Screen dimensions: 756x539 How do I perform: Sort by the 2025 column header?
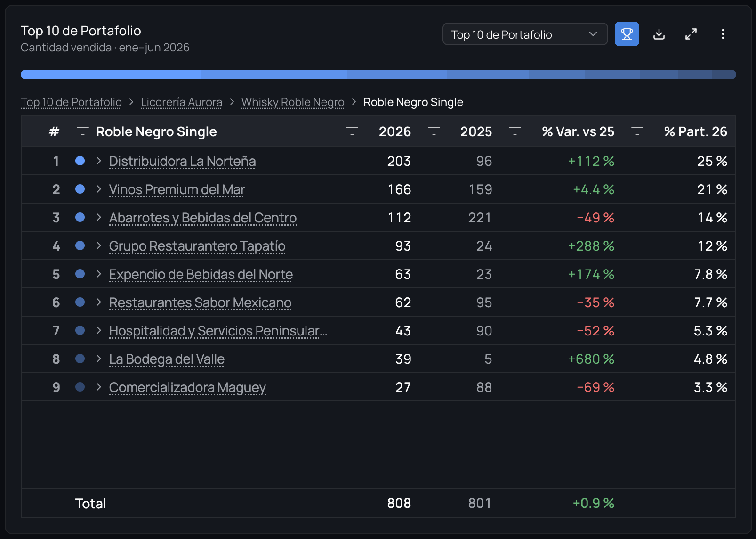coord(476,131)
